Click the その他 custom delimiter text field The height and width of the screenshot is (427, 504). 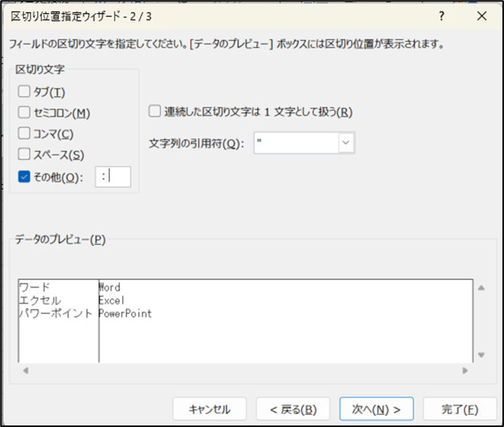(113, 177)
